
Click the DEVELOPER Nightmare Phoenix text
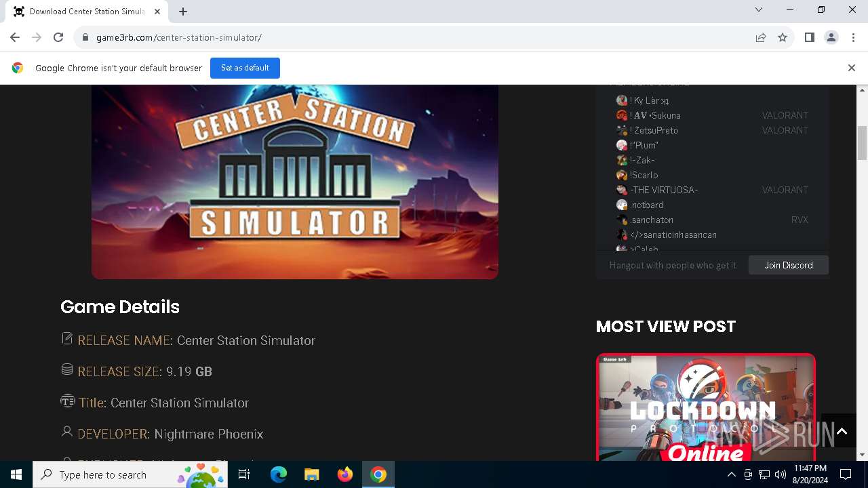[x=170, y=434]
